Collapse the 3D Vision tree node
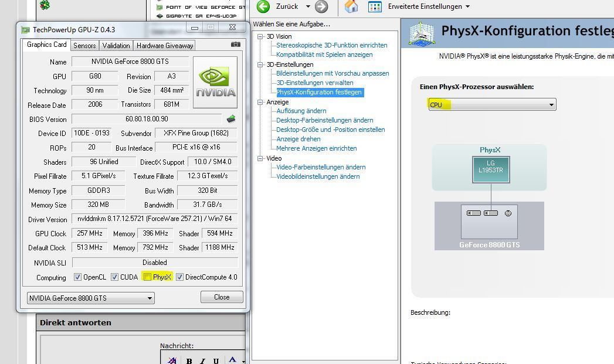The width and height of the screenshot is (614, 364). 260,36
